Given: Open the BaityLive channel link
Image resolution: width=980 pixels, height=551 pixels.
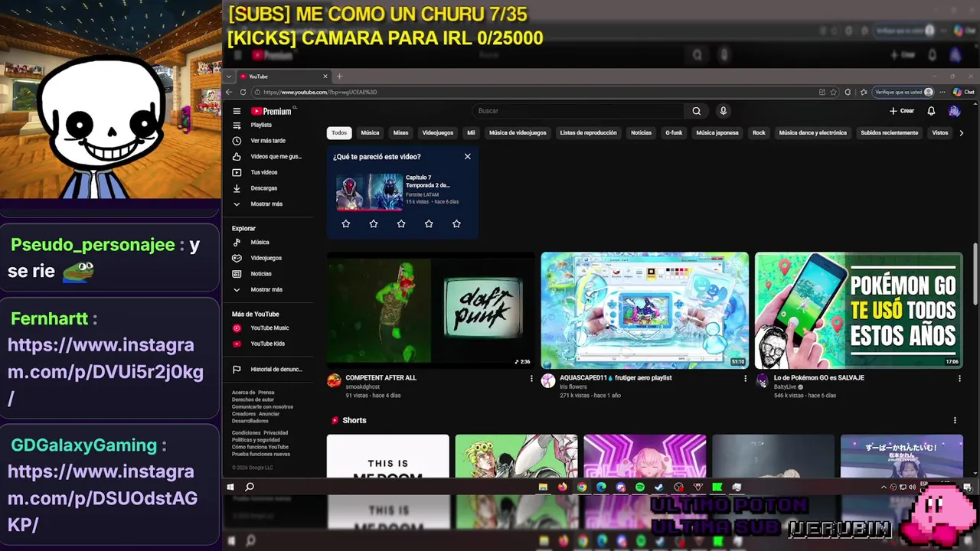Looking at the screenshot, I should click(x=785, y=387).
